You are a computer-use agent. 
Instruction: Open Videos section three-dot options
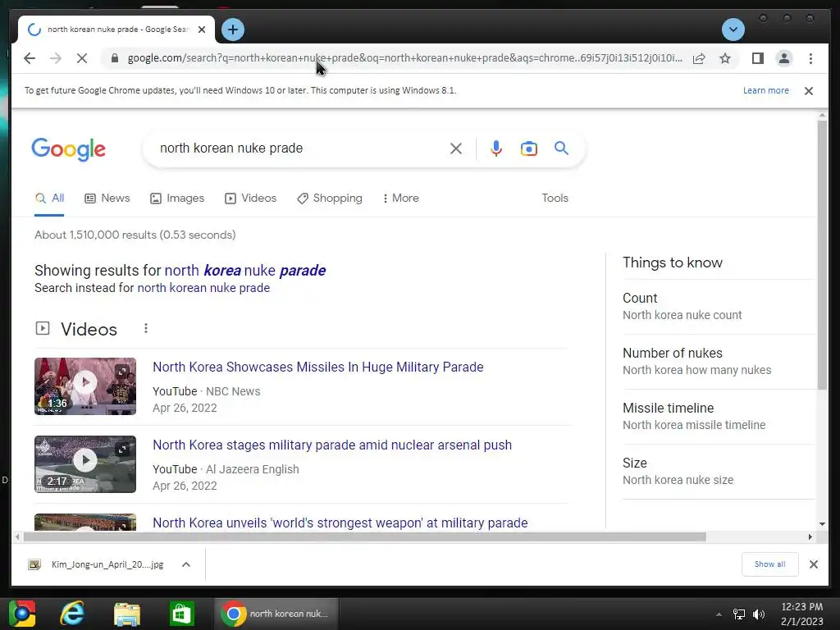(146, 328)
